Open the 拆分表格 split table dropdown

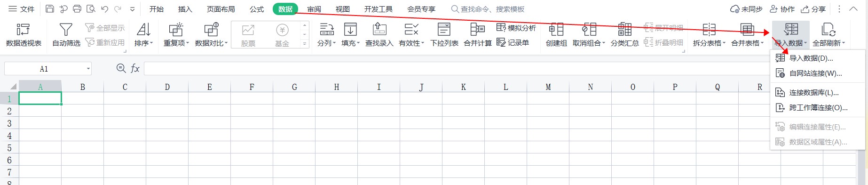pyautogui.click(x=709, y=35)
